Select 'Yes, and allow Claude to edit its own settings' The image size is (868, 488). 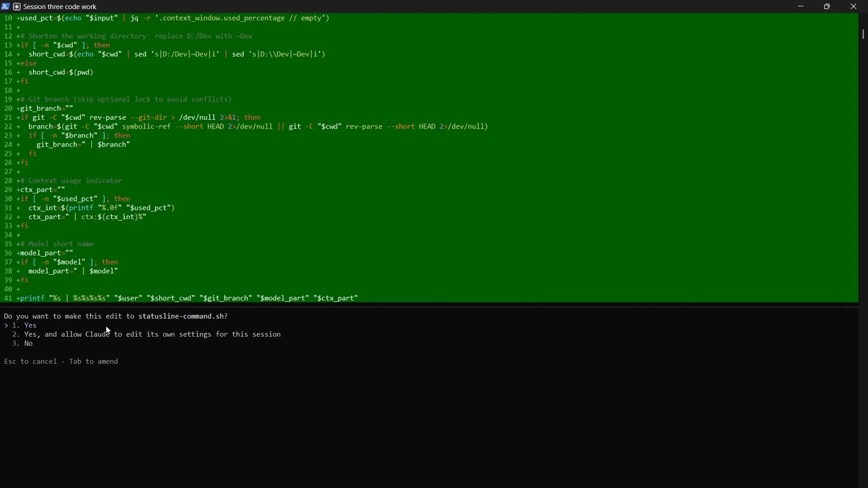point(146,335)
